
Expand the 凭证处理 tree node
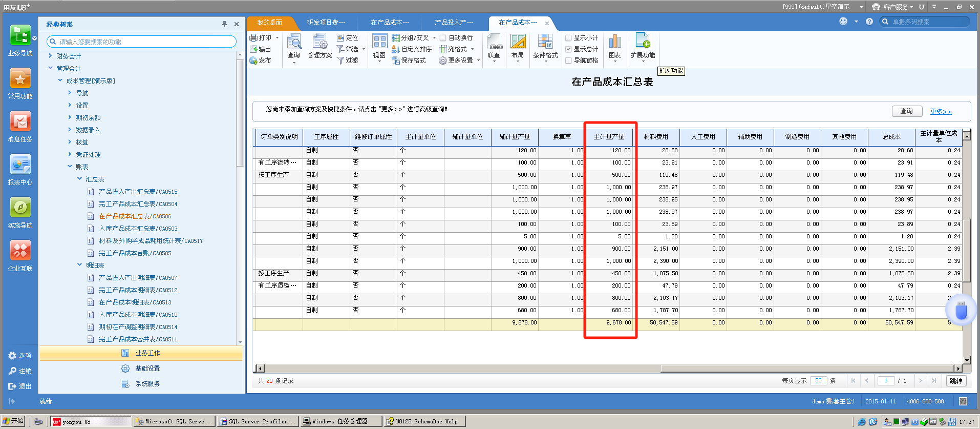tap(70, 154)
